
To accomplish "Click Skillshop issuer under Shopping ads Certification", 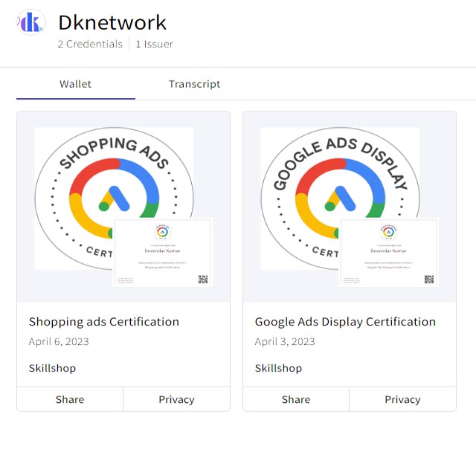I will 52,368.
